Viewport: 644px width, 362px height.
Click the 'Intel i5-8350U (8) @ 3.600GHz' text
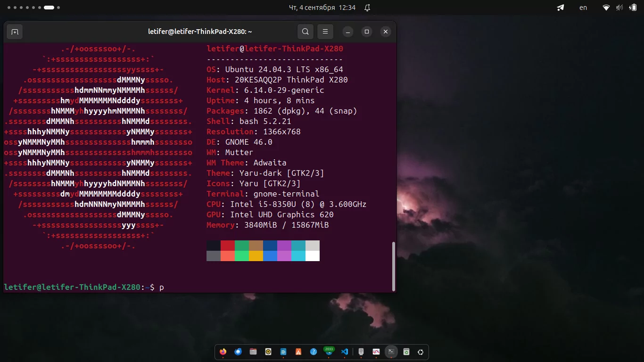(298, 205)
